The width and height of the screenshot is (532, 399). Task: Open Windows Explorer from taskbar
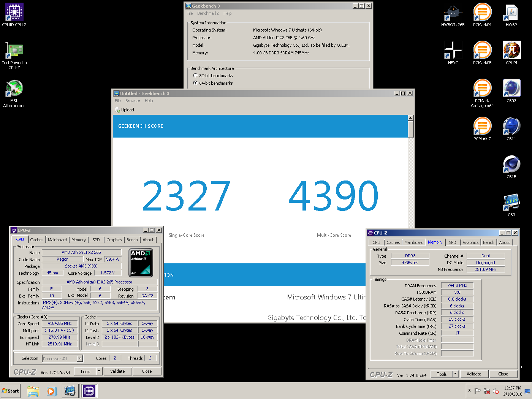(33, 391)
